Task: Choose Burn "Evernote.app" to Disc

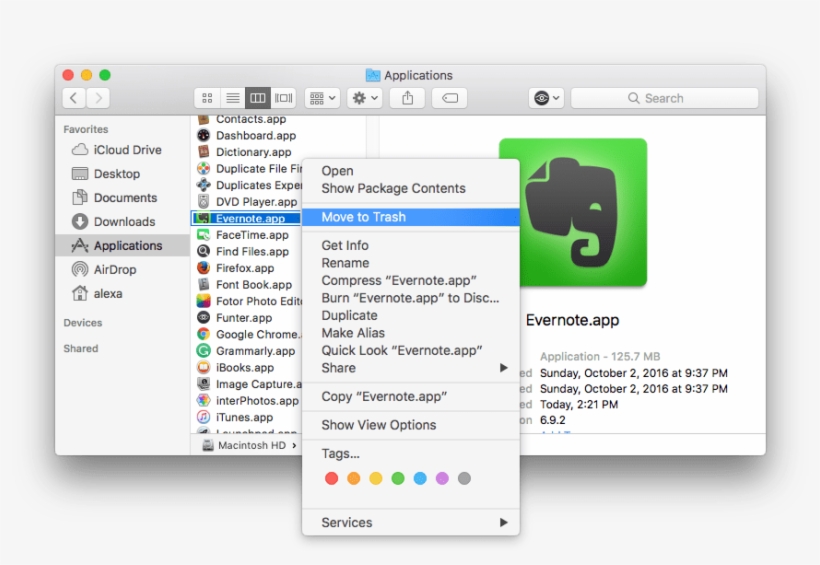Action: pyautogui.click(x=411, y=298)
